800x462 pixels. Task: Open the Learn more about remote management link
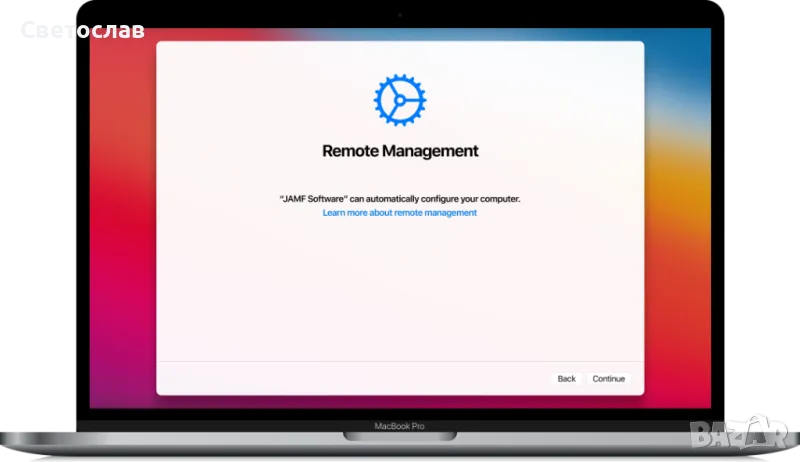[x=399, y=213]
